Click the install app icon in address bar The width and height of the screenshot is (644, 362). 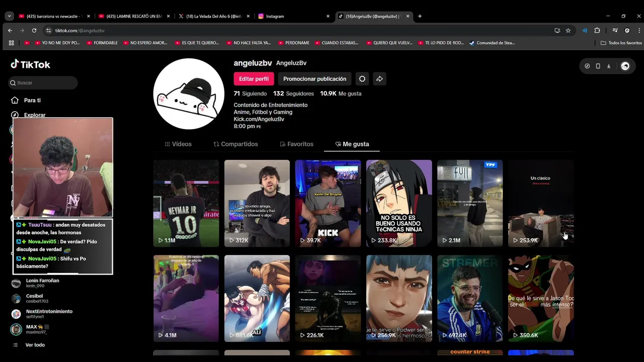(557, 31)
